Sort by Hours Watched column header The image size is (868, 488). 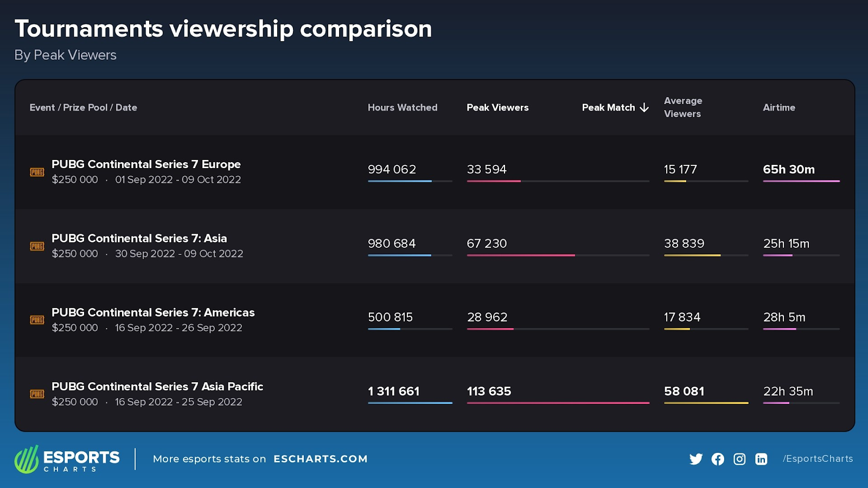pyautogui.click(x=403, y=107)
